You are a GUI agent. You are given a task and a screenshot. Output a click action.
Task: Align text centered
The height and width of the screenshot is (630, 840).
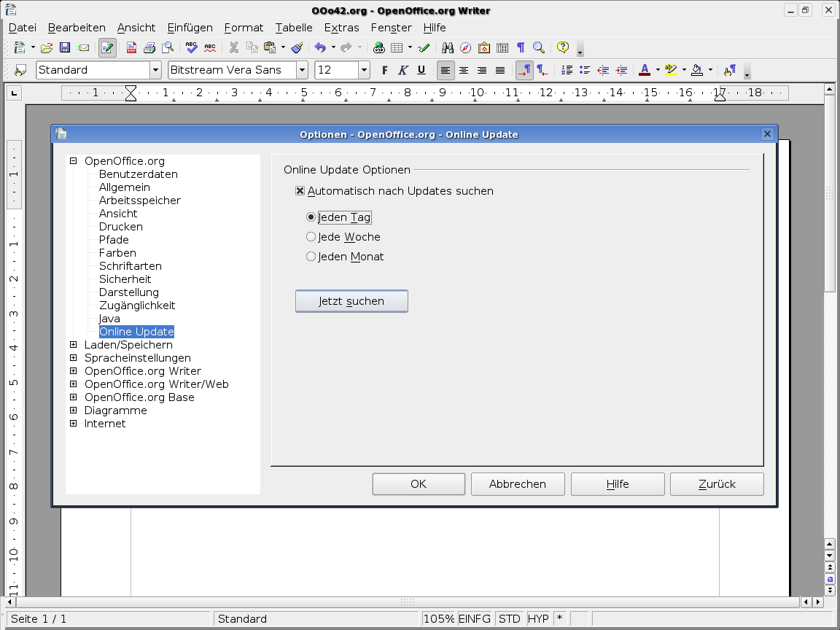[x=464, y=70]
